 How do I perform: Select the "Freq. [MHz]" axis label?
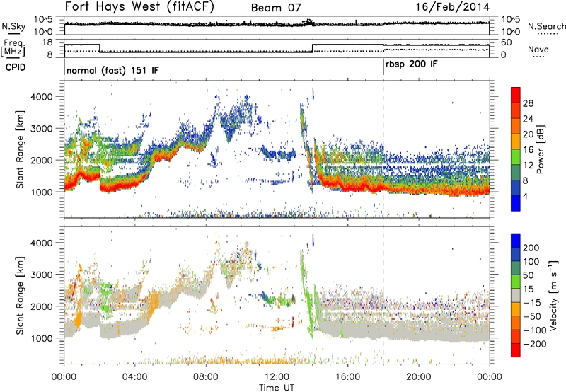point(13,47)
